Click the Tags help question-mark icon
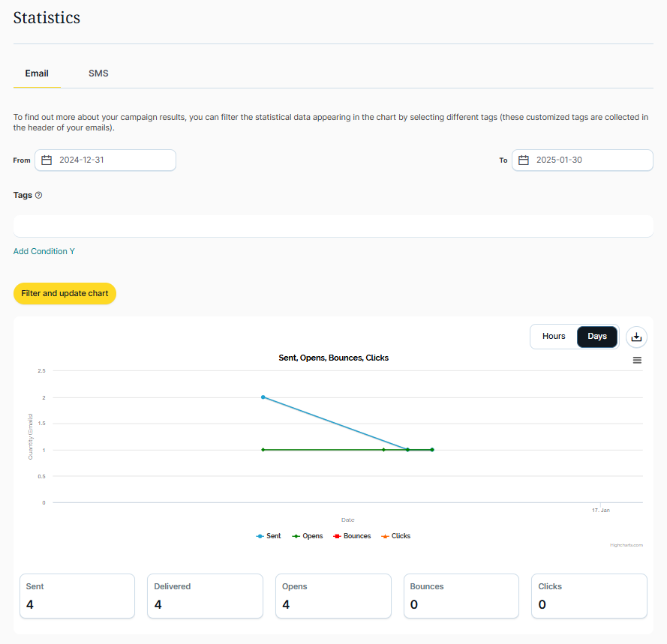 pos(39,195)
